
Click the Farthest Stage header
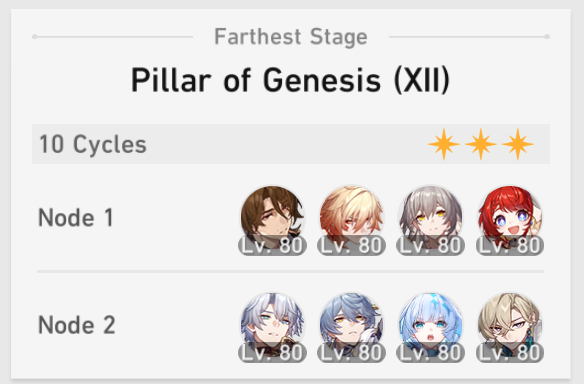pos(291,37)
